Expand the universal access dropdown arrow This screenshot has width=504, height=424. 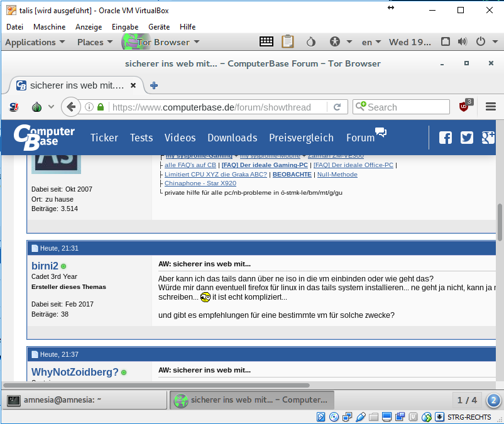coord(349,41)
